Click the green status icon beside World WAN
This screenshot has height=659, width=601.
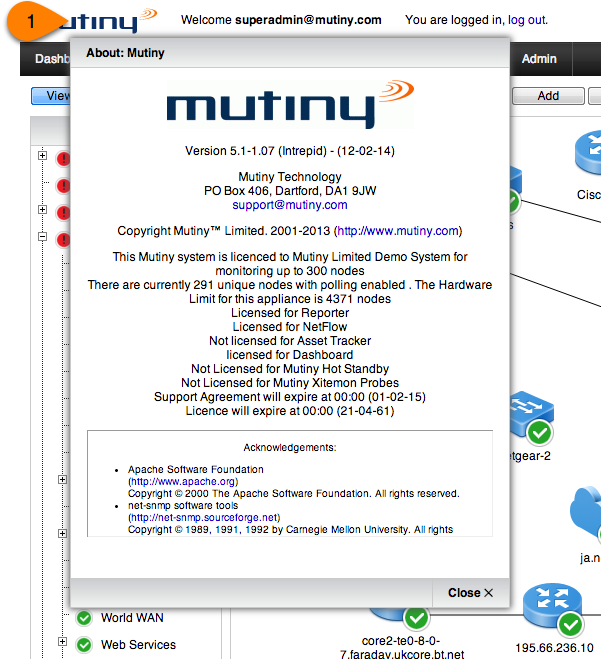point(84,618)
